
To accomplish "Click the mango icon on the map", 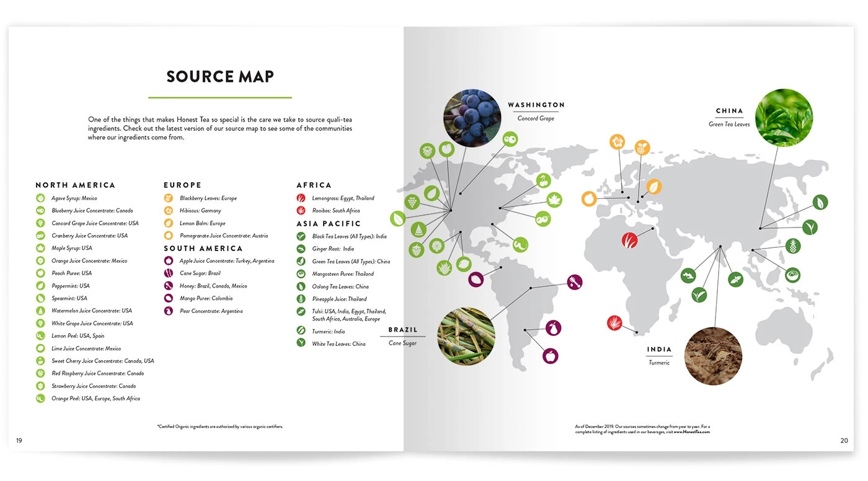I will (476, 280).
